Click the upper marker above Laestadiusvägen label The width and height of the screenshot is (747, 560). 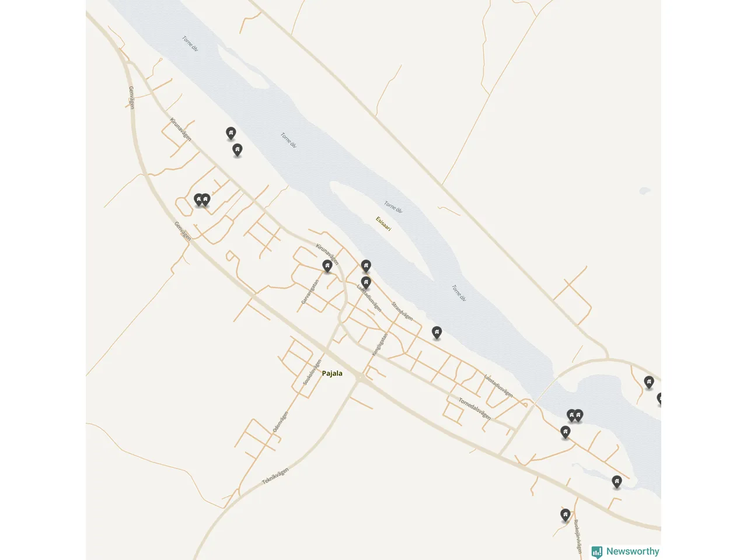(366, 267)
